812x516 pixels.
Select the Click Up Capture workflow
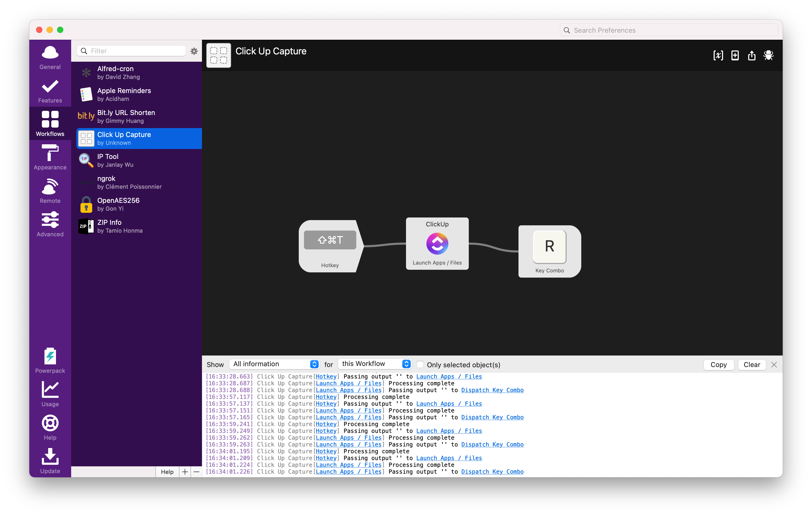click(139, 138)
